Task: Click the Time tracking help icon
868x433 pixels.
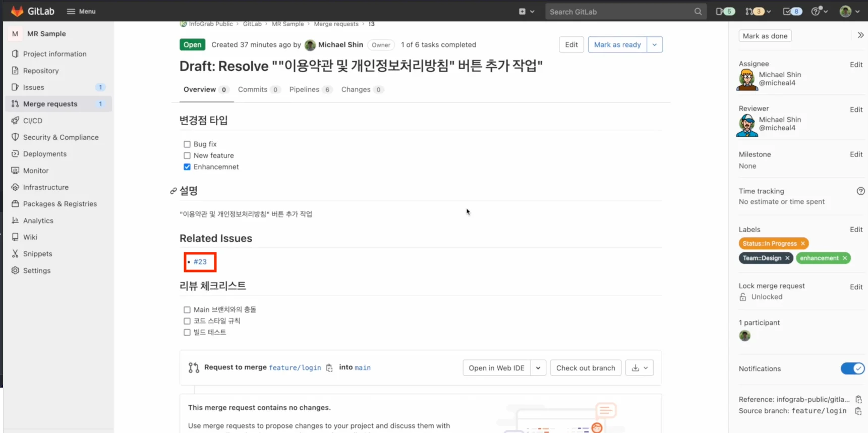Action: click(860, 191)
